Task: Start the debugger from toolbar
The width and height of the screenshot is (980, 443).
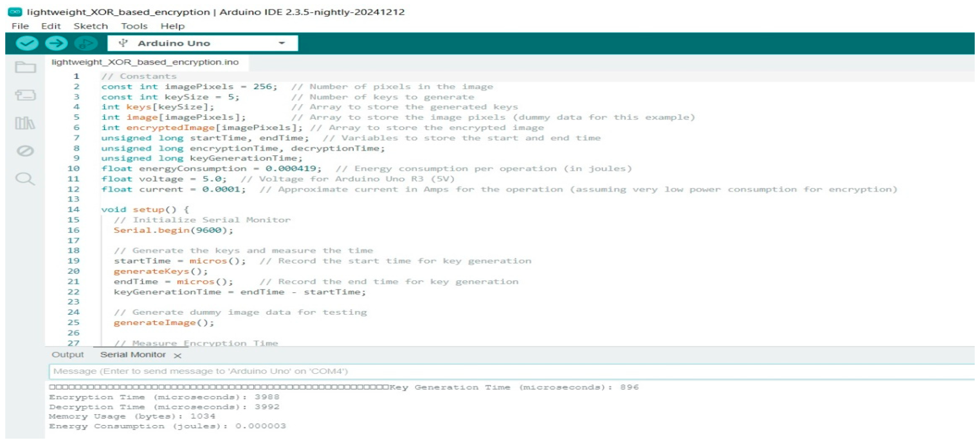Action: (85, 43)
